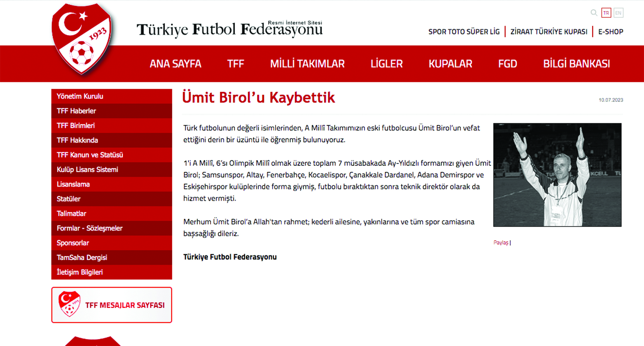Open KUPALAR menu

450,64
